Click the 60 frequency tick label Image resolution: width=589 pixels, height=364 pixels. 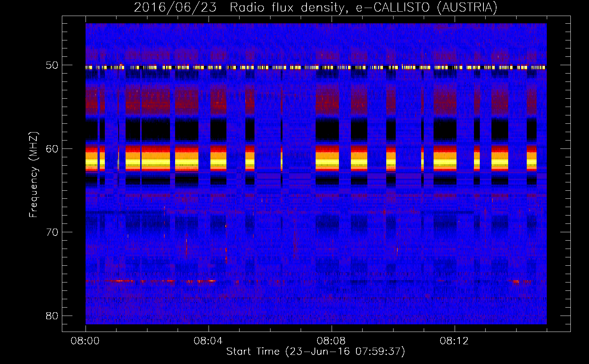52,149
